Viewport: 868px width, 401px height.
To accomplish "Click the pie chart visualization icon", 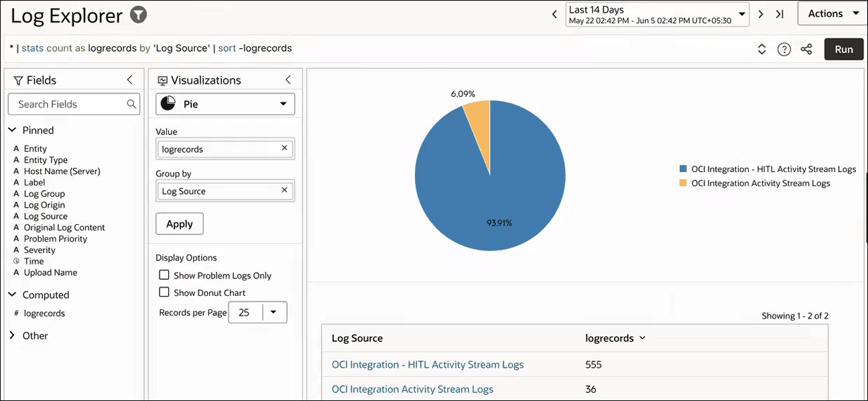I will [x=168, y=104].
